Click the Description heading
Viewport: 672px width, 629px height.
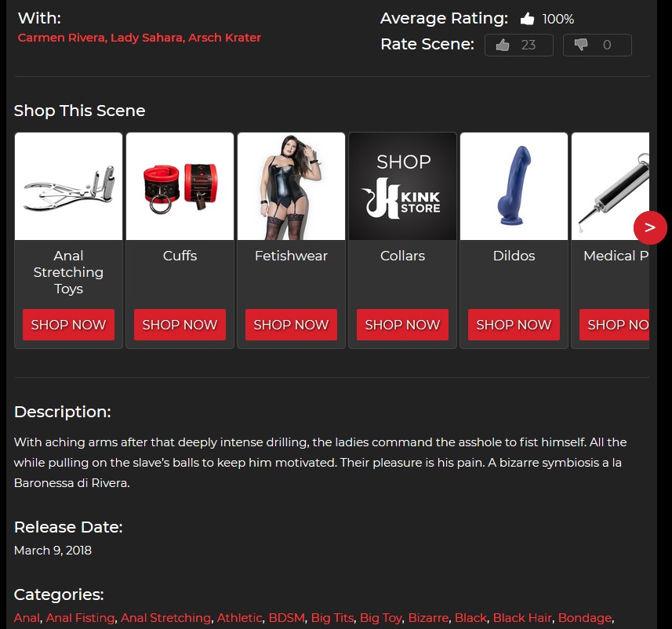63,412
